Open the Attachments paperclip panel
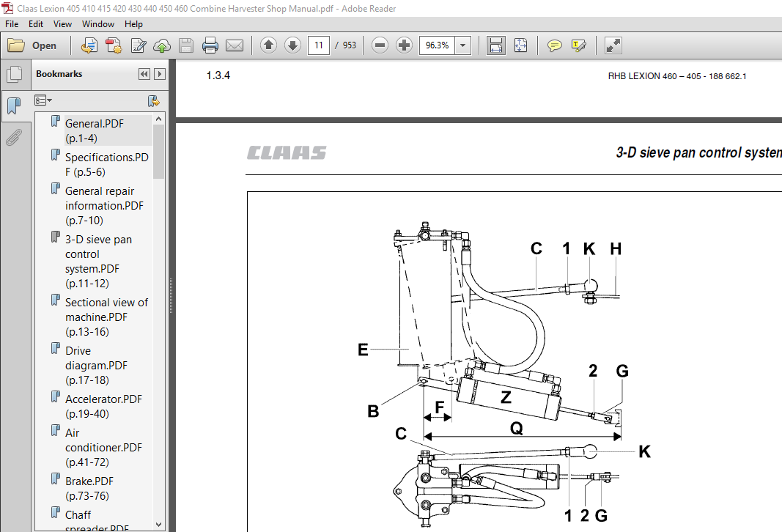Image resolution: width=782 pixels, height=532 pixels. 15,137
